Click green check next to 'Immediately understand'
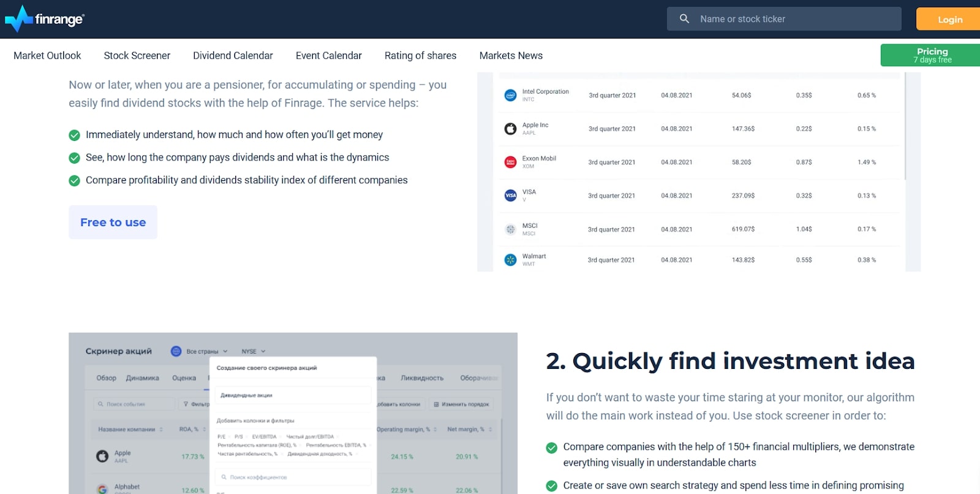The image size is (980, 494). click(x=74, y=135)
